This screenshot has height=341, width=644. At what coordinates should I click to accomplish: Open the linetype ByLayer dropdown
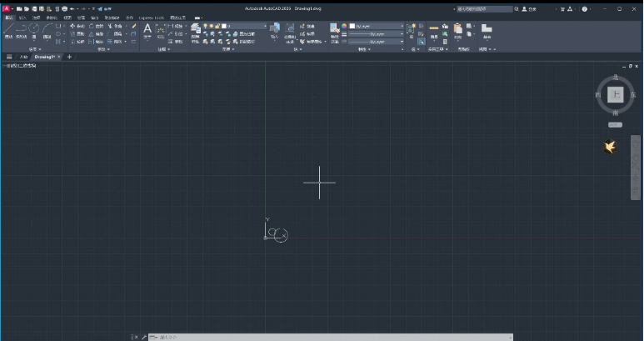(377, 42)
